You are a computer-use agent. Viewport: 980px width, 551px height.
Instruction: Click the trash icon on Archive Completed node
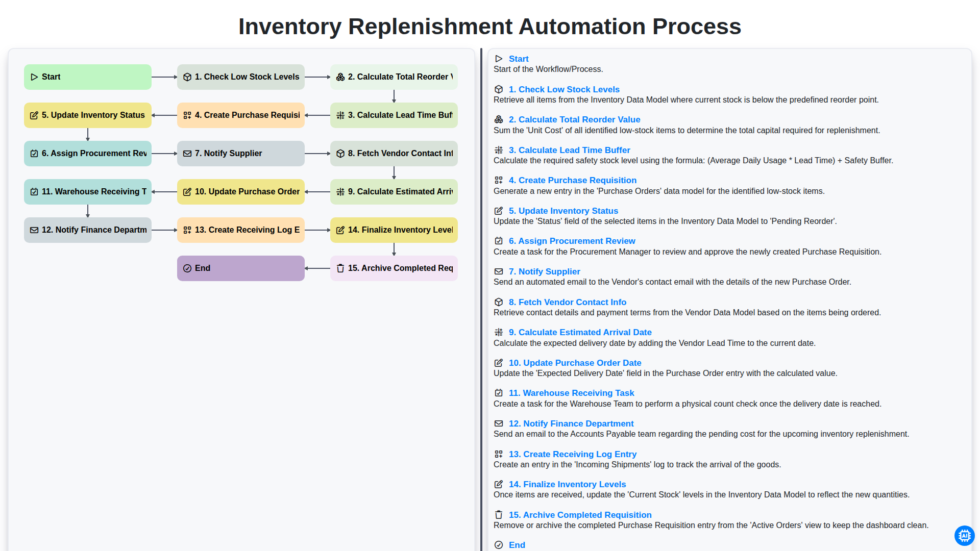point(340,268)
